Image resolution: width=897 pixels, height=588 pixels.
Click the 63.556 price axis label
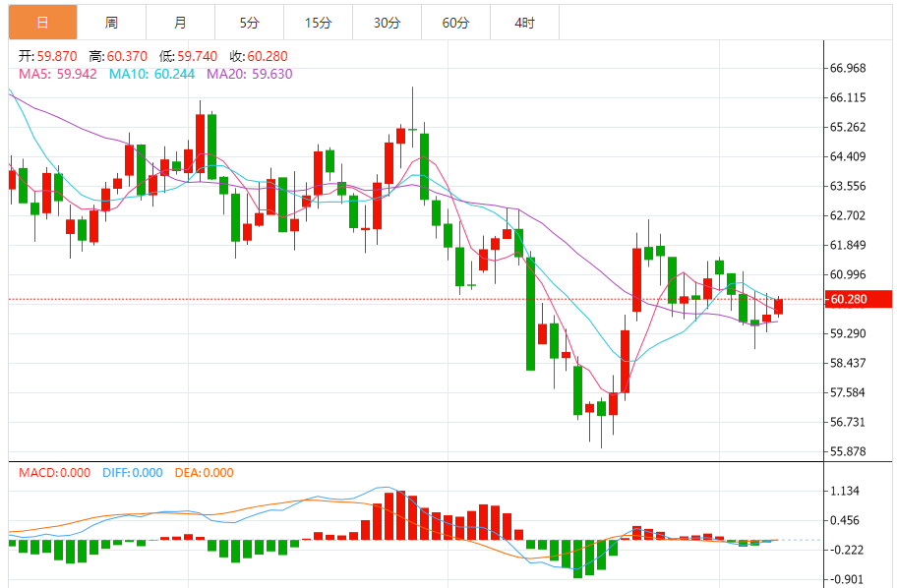[x=848, y=186]
